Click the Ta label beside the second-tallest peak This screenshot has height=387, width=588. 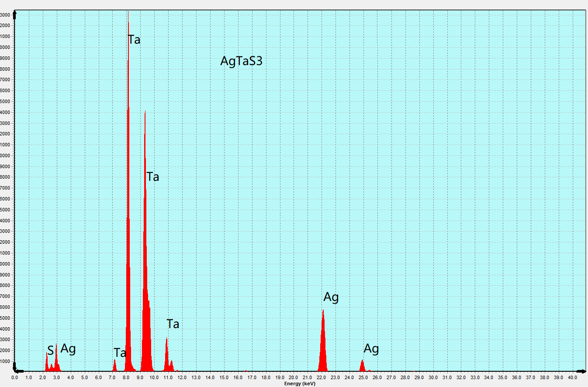(x=153, y=177)
